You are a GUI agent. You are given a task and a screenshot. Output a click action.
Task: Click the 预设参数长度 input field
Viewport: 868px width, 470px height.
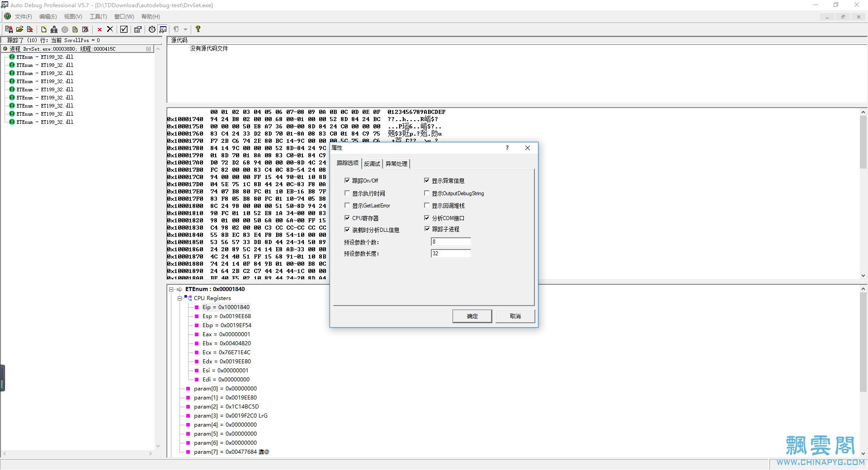coord(451,254)
